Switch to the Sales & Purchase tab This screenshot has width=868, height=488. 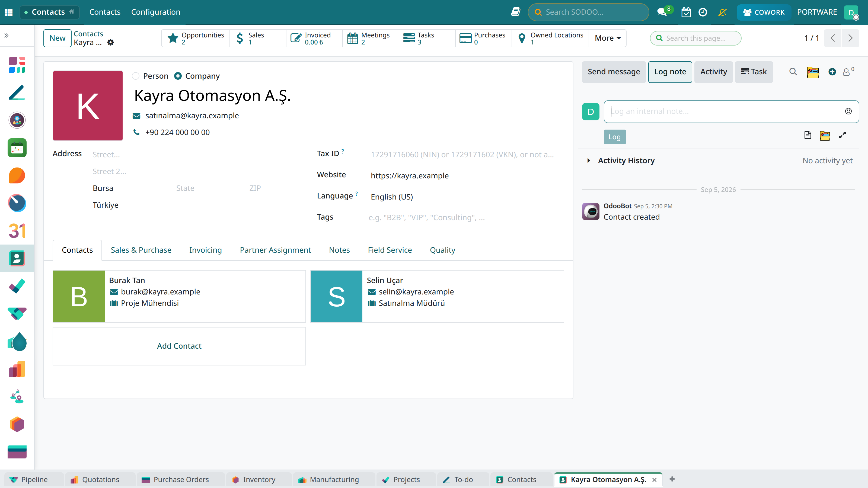click(x=141, y=250)
